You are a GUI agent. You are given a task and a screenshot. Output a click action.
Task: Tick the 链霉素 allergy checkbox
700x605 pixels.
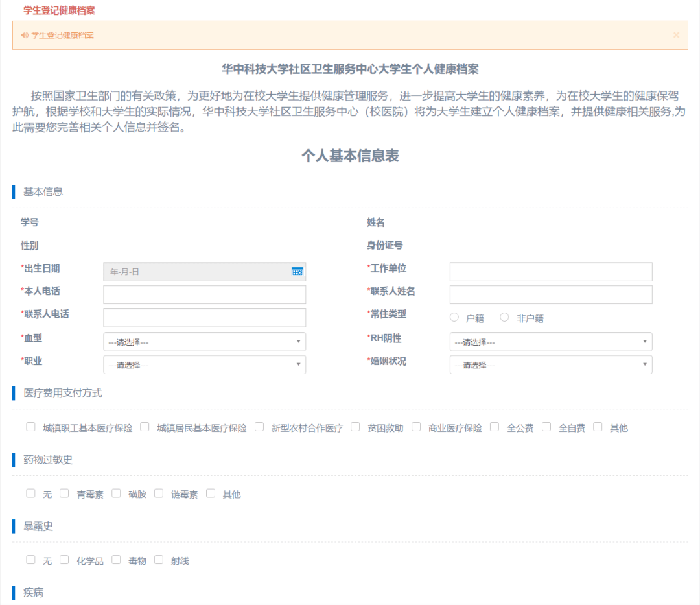(159, 493)
